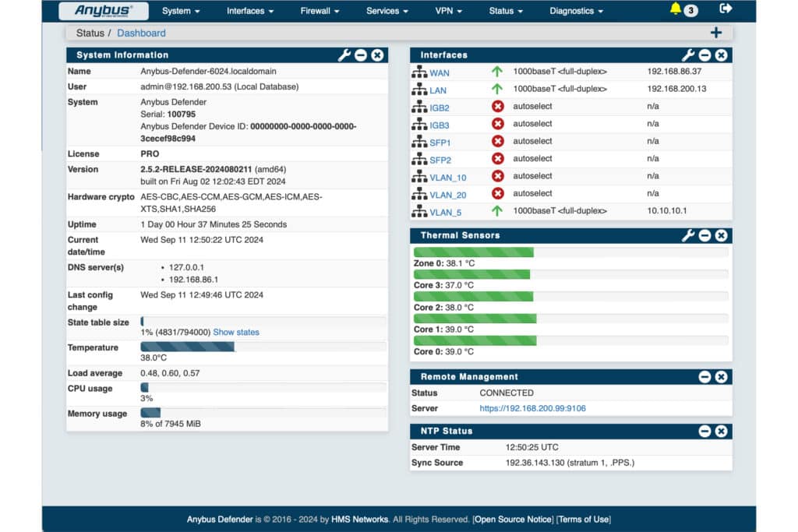Screen dimensions: 798x532
Task: Click the IGB3 network icon
Action: 419,124
